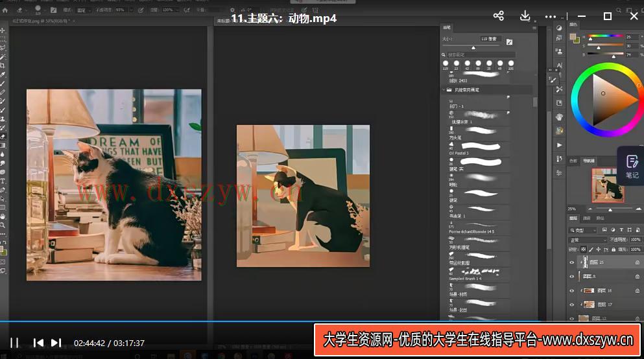Select the Horizontal Type tool
Screen dimensions: 644x359
coord(3,181)
